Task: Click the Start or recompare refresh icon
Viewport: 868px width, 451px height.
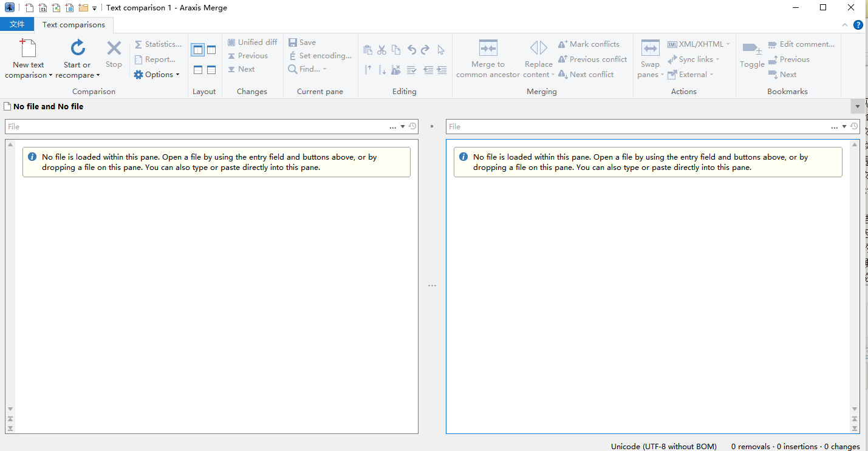Action: [x=77, y=48]
